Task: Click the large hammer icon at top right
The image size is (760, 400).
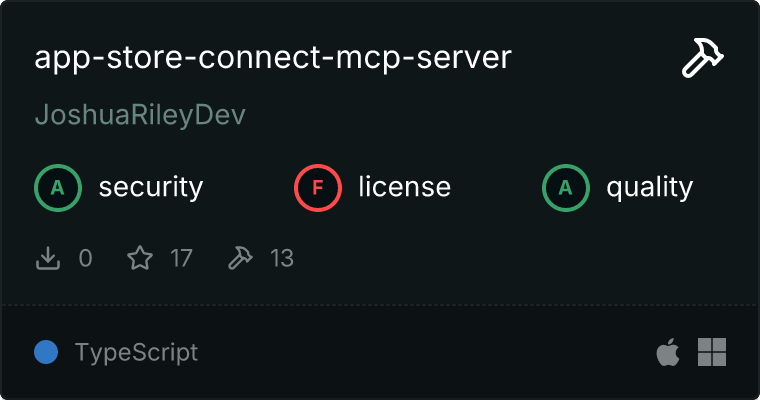Action: coord(703,59)
